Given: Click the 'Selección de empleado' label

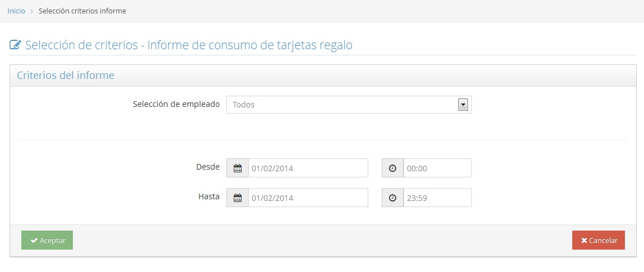Looking at the screenshot, I should click(x=176, y=104).
